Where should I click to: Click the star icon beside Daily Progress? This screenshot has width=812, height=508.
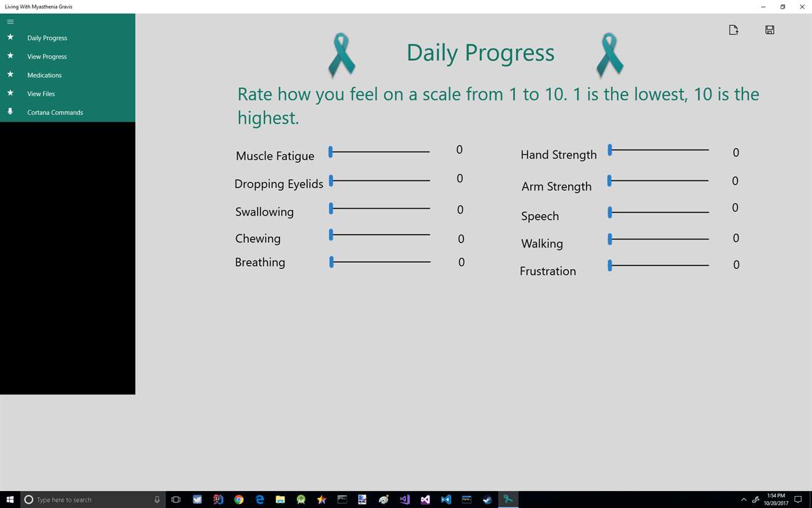pyautogui.click(x=10, y=38)
